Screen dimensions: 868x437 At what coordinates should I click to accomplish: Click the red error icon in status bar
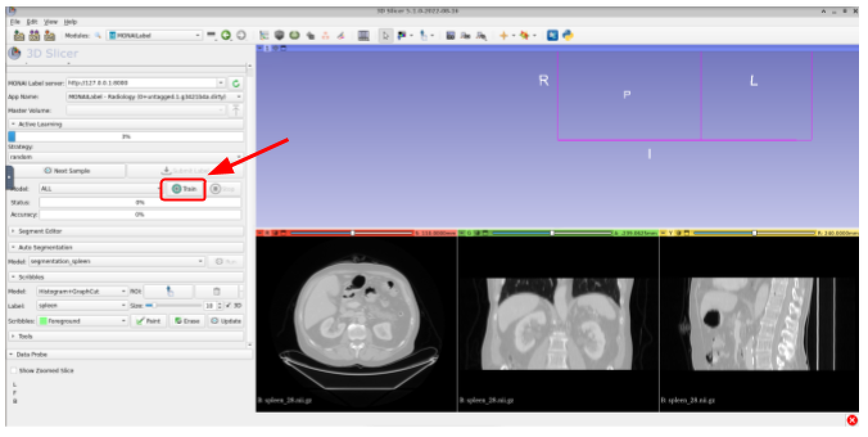click(x=852, y=420)
